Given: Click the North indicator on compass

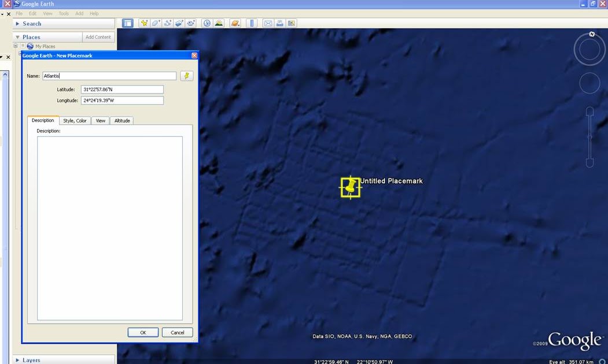Looking at the screenshot, I should pyautogui.click(x=592, y=34).
